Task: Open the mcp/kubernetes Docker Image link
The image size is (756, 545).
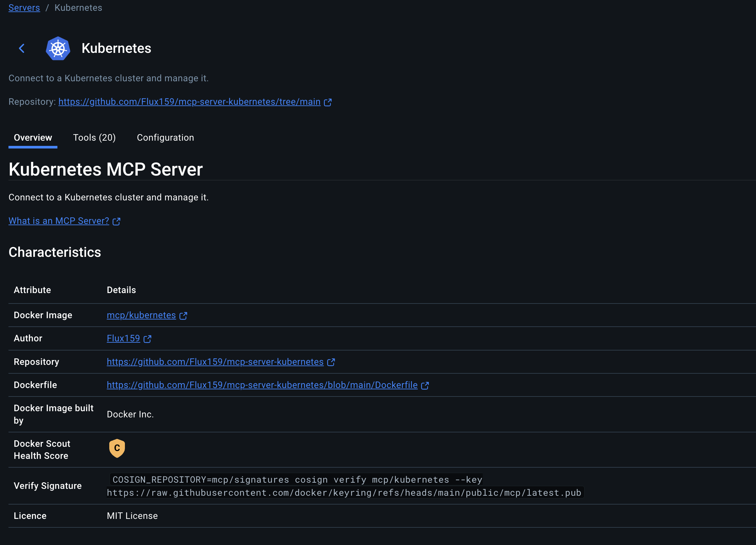Action: (141, 315)
